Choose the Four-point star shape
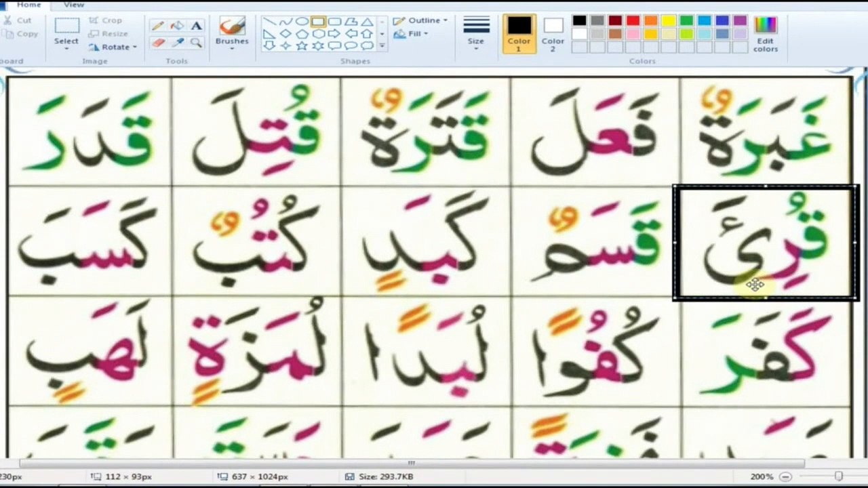Viewport: 868px width, 488px height. click(285, 45)
